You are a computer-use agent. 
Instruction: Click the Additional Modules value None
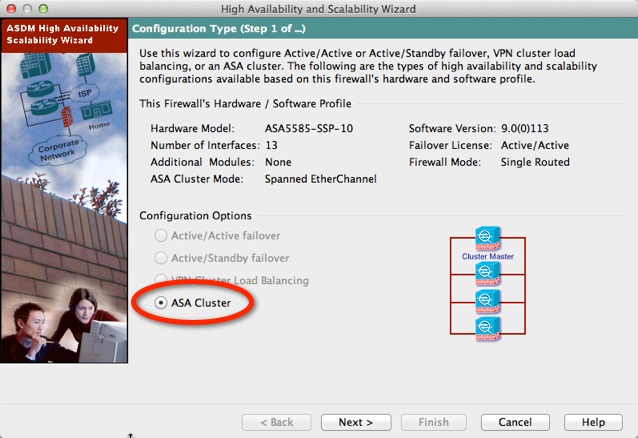click(278, 162)
